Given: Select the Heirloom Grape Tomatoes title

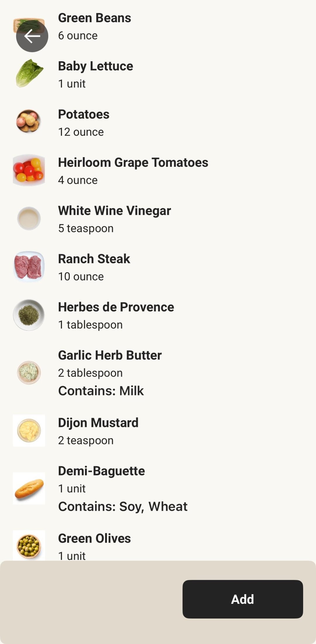Looking at the screenshot, I should 133,162.
